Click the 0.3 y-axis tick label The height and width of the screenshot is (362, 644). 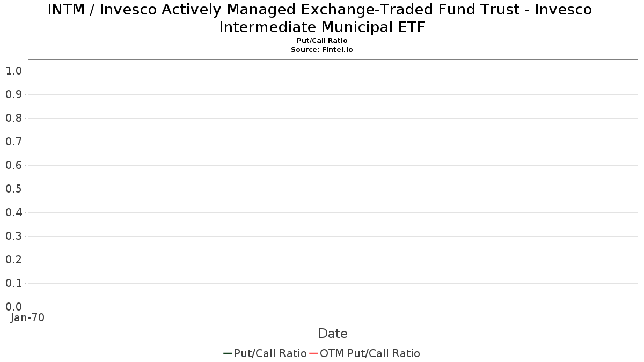[13, 236]
